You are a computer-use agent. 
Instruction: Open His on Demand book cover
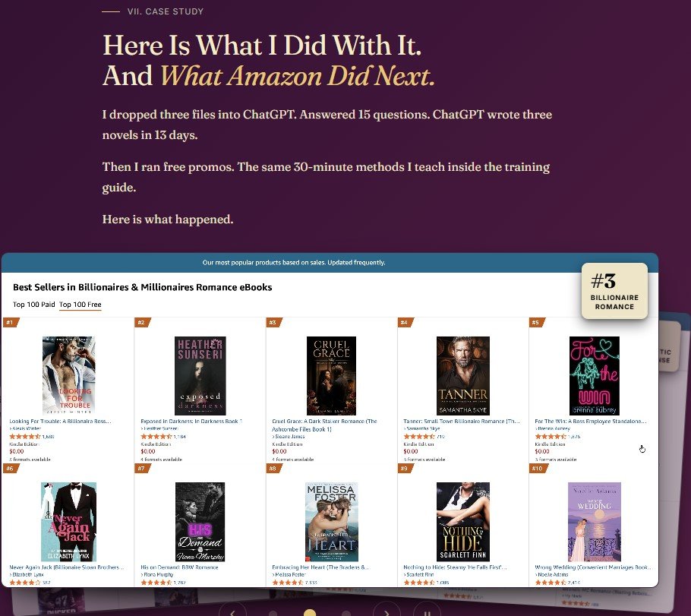coord(200,522)
